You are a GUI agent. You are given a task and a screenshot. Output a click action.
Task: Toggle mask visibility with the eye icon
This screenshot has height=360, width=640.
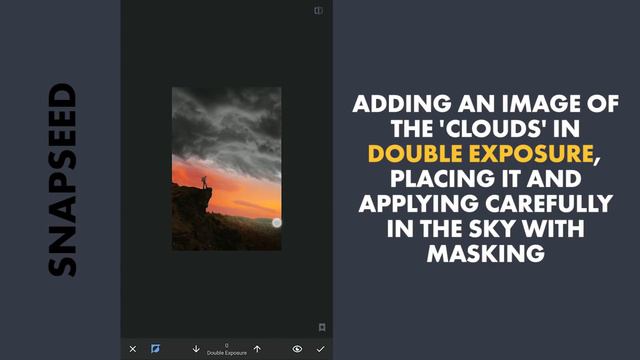[297, 349]
